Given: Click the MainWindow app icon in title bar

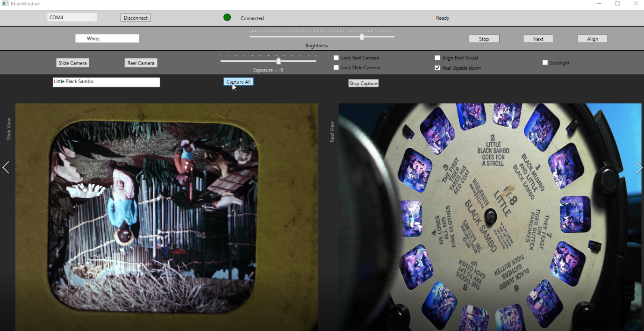Looking at the screenshot, I should [x=5, y=3].
